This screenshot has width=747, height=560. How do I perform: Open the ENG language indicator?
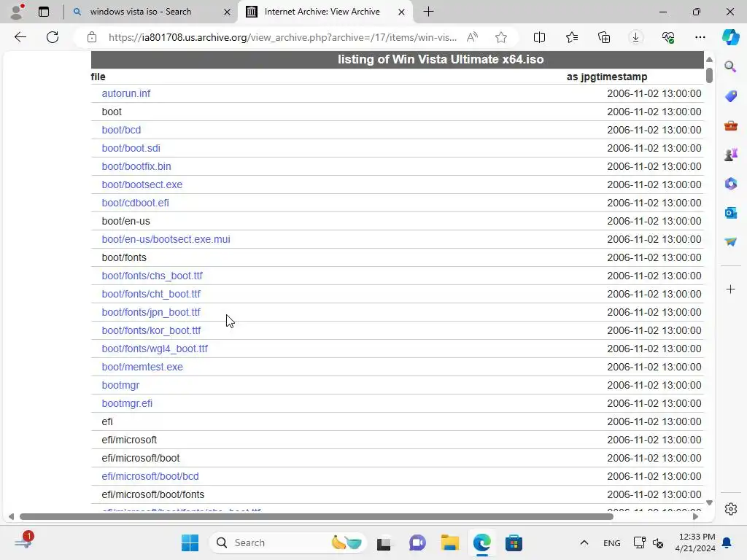(612, 543)
